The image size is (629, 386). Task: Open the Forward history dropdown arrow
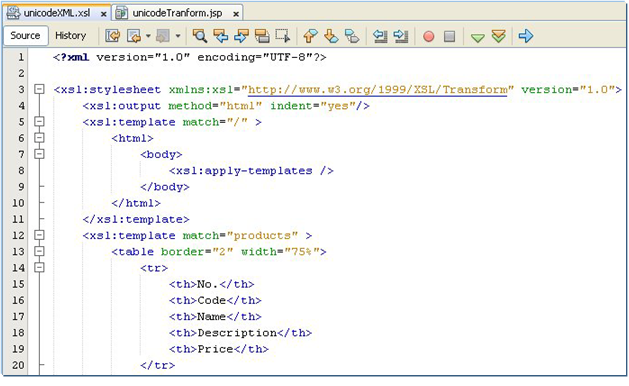point(178,36)
